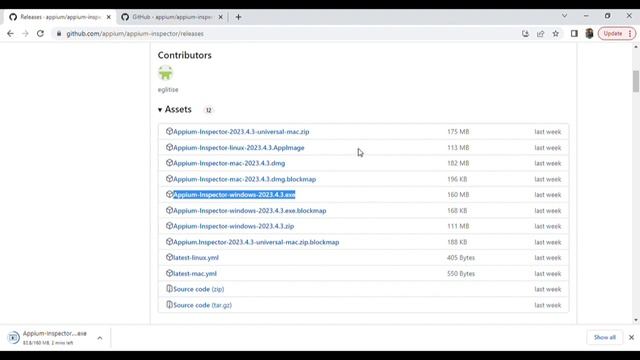Download latest-mac.yml

[x=195, y=273]
